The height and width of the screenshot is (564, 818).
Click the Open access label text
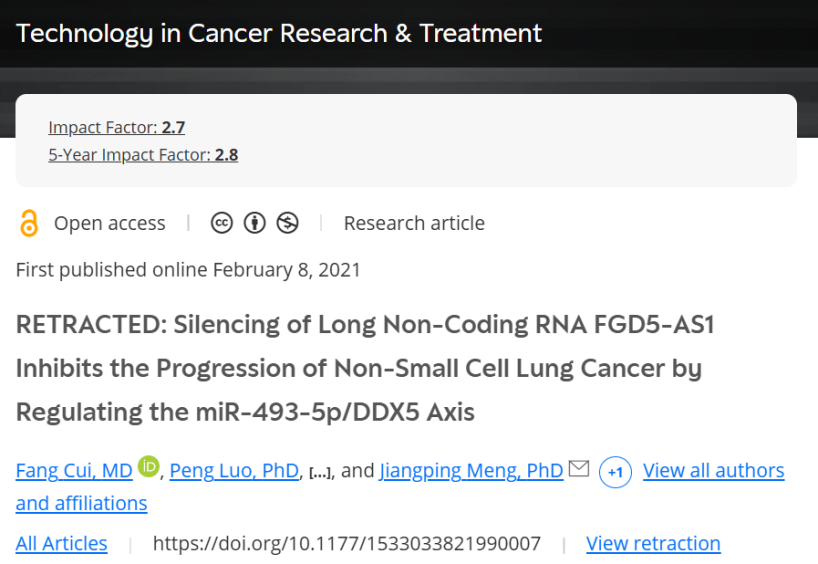click(110, 223)
